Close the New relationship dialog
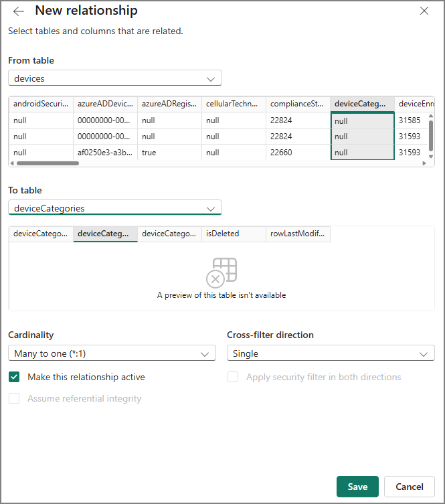 point(424,11)
